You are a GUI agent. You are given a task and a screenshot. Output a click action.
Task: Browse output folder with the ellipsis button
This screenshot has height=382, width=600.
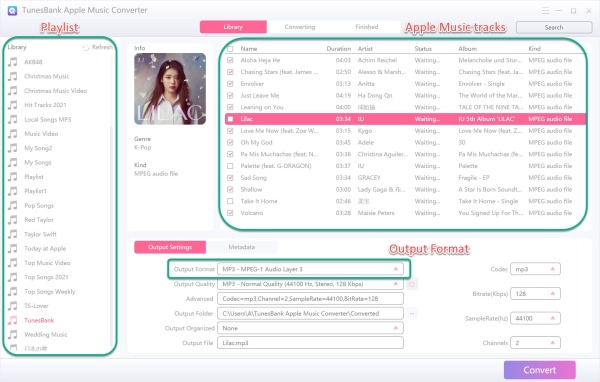[x=412, y=313]
